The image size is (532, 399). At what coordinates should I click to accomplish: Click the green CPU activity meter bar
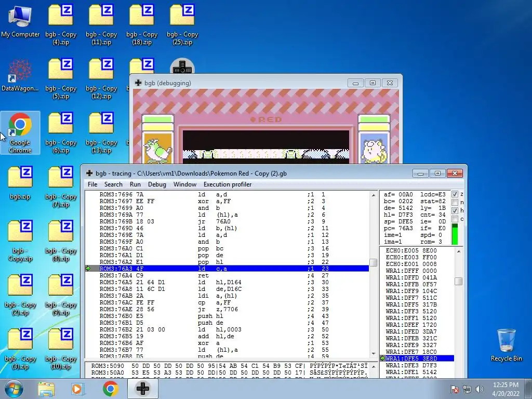click(x=455, y=234)
